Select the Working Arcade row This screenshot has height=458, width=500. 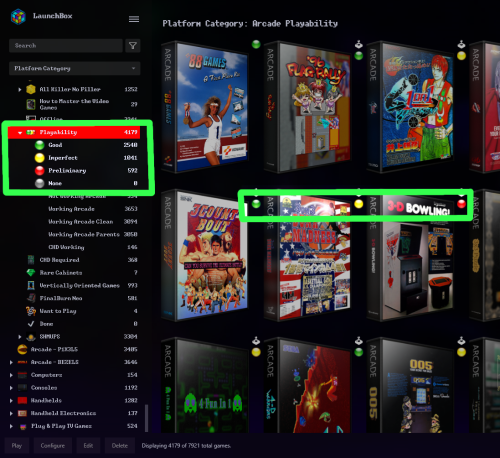coord(74,209)
